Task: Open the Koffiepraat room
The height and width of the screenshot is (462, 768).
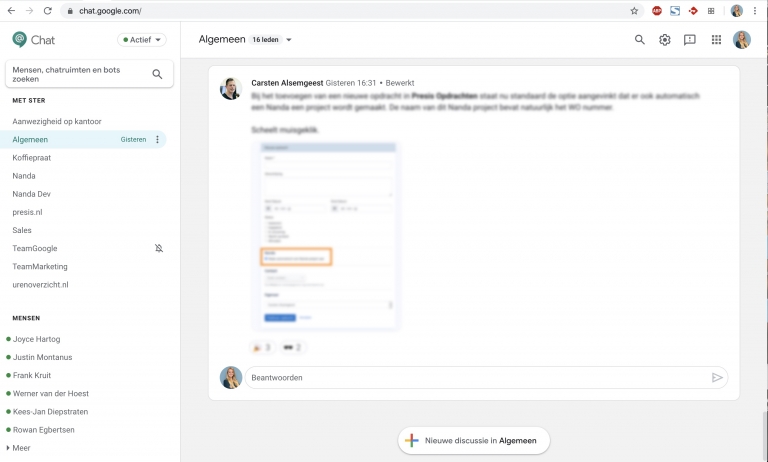Action: point(31,158)
